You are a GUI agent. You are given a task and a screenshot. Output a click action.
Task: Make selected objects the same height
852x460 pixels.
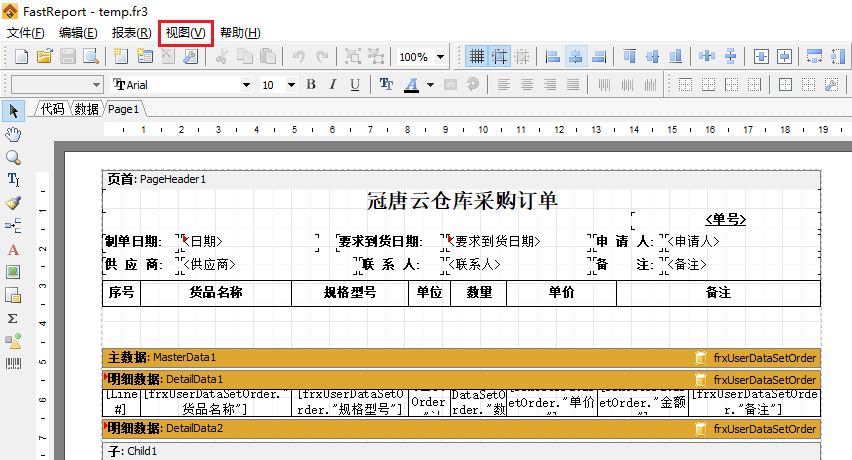[x=838, y=56]
